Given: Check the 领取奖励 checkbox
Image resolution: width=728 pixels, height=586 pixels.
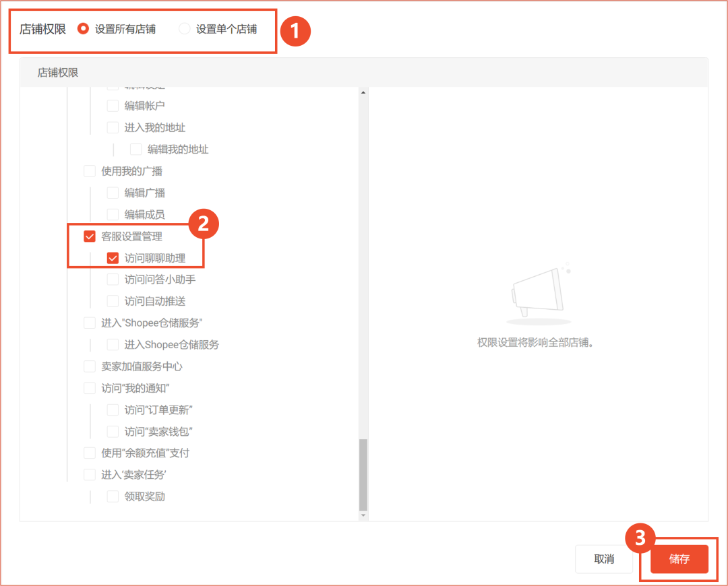Looking at the screenshot, I should [113, 496].
